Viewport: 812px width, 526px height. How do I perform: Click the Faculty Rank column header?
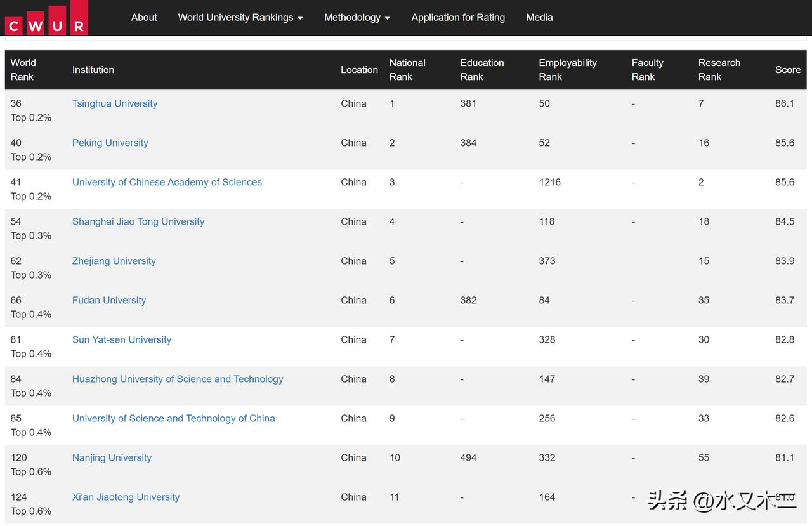tap(648, 70)
